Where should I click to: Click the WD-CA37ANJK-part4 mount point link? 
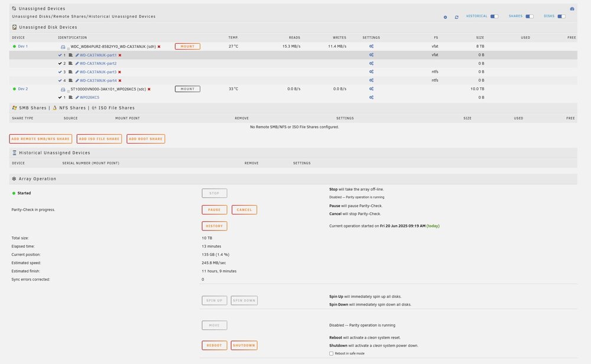98,80
